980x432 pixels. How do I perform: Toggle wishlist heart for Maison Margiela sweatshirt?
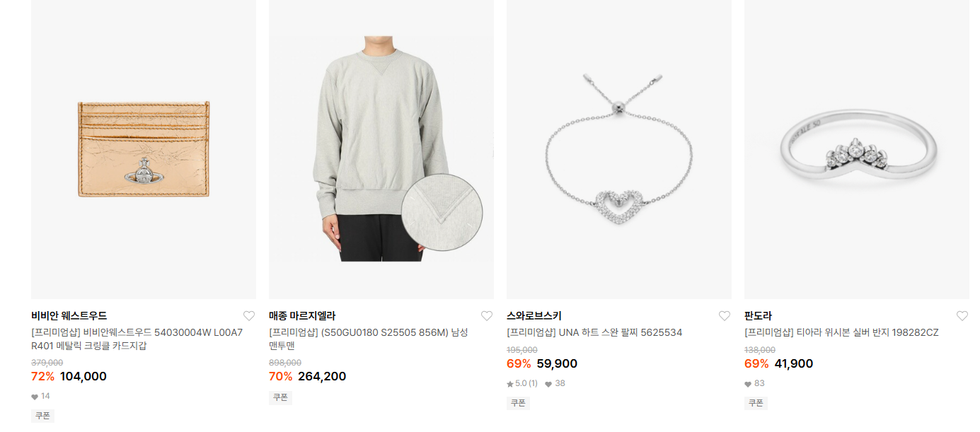pyautogui.click(x=486, y=316)
